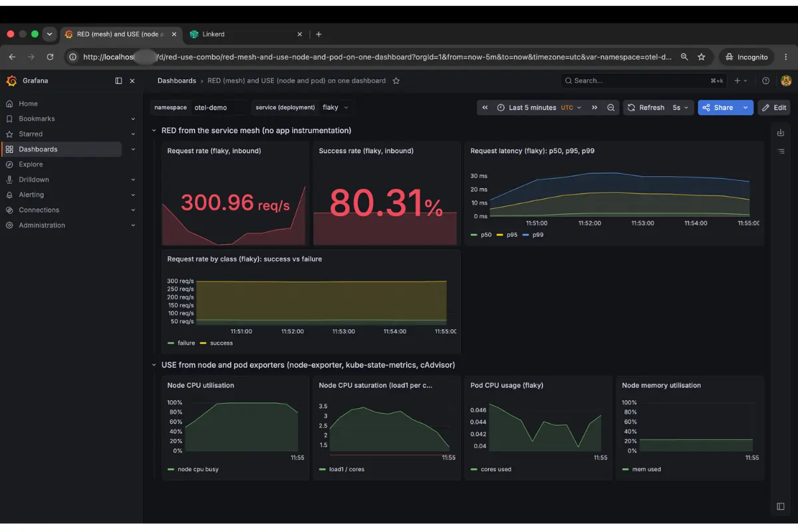Click the export download icon in right rail

coord(781,133)
